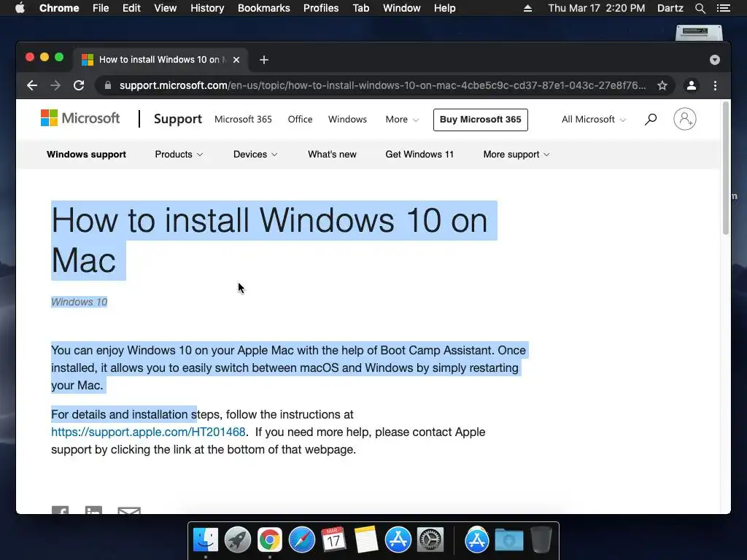Open the App Store left of System Preferences
Viewport: 747px width, 560px height.
point(398,540)
